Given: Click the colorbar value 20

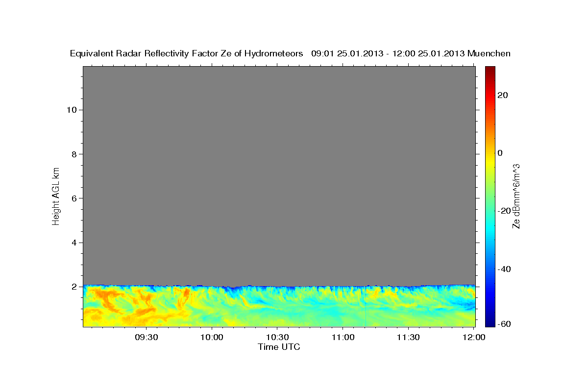Looking at the screenshot, I should pos(504,95).
